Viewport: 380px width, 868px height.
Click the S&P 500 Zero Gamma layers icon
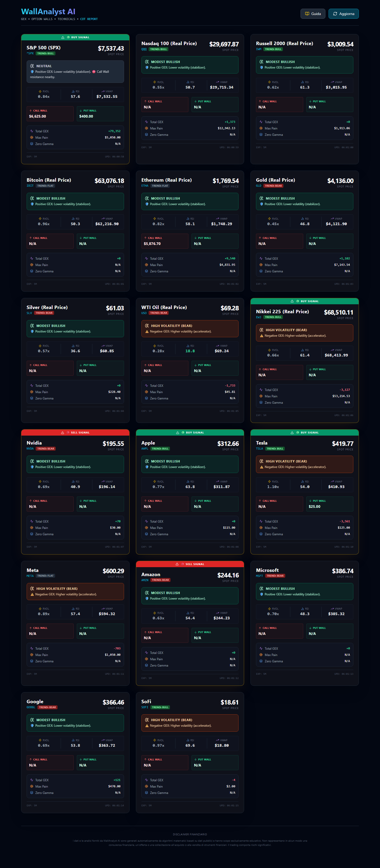pyautogui.click(x=32, y=144)
